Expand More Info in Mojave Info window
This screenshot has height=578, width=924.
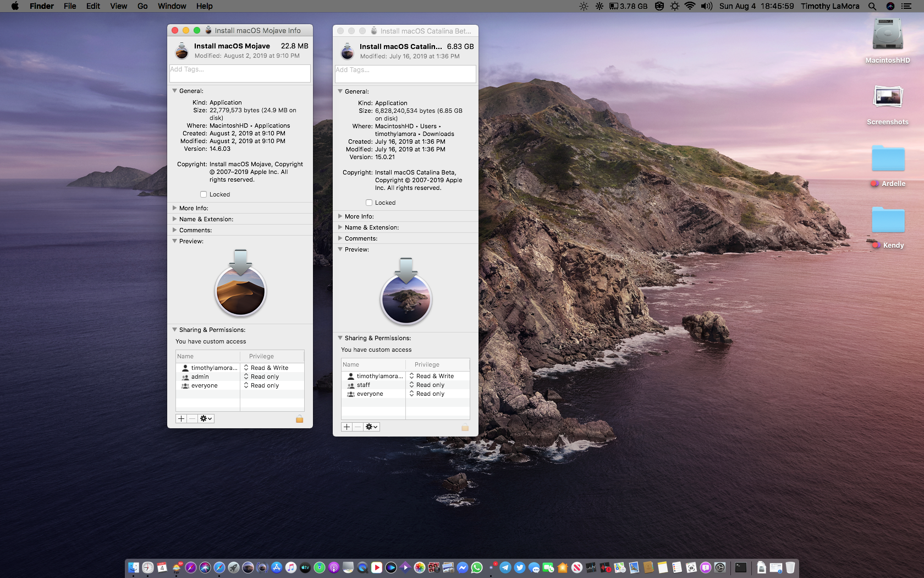coord(174,208)
